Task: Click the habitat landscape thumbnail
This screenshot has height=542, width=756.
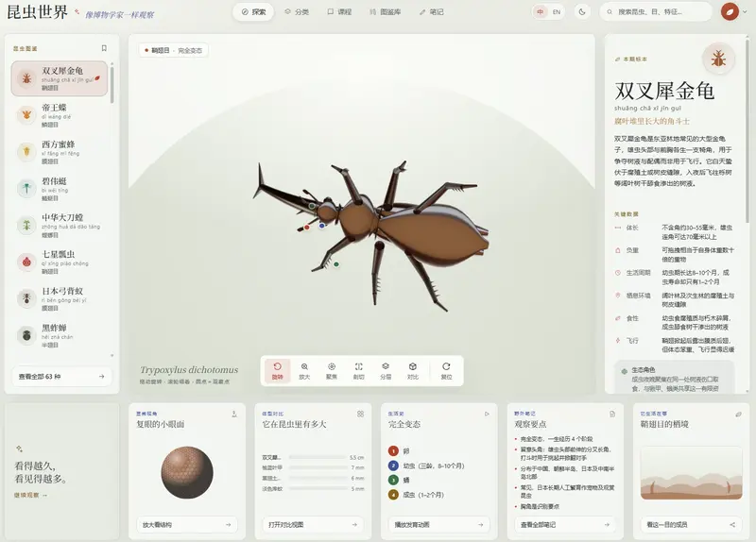Action: (692, 473)
